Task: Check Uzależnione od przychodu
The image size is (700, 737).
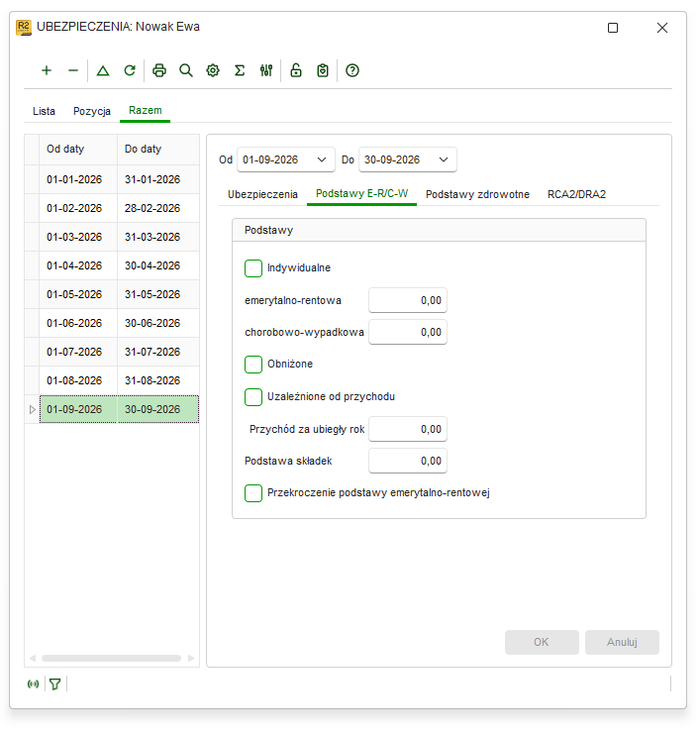Action: coord(253,396)
